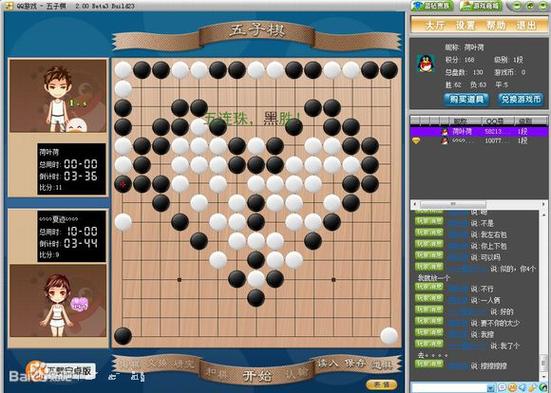Click the 五连珠，黑胜! result text
Viewport: 551px width, 393px height.
(x=252, y=119)
